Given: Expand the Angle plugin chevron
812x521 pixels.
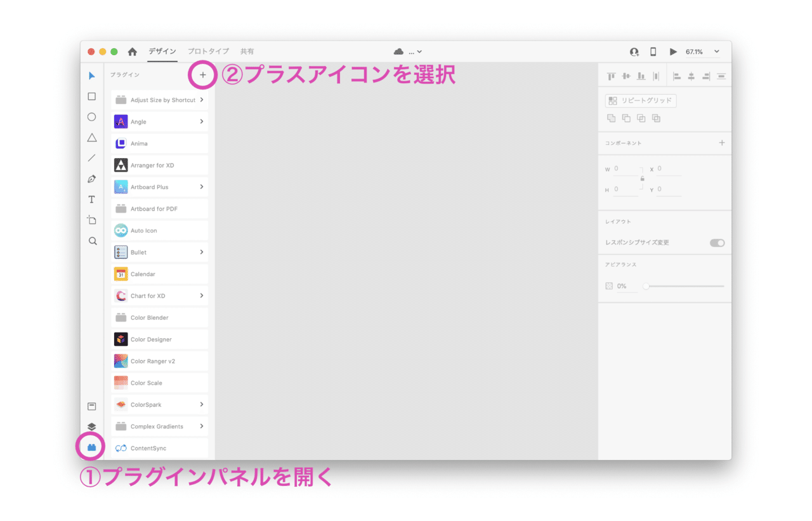Looking at the screenshot, I should (x=202, y=121).
